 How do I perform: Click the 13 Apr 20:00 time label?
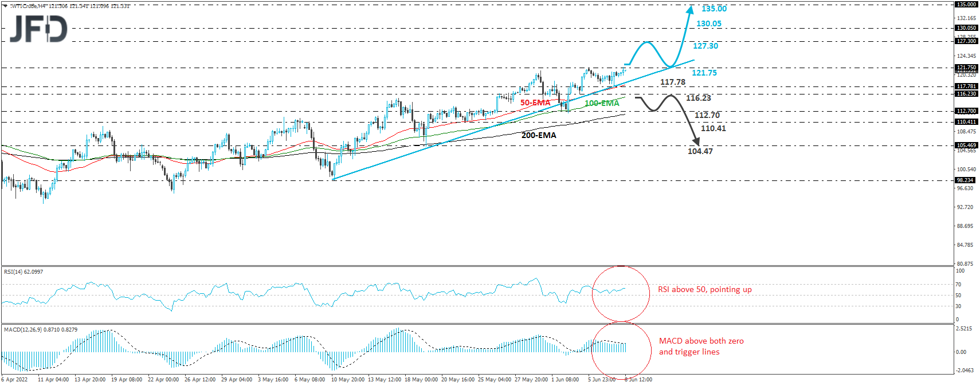(90, 380)
